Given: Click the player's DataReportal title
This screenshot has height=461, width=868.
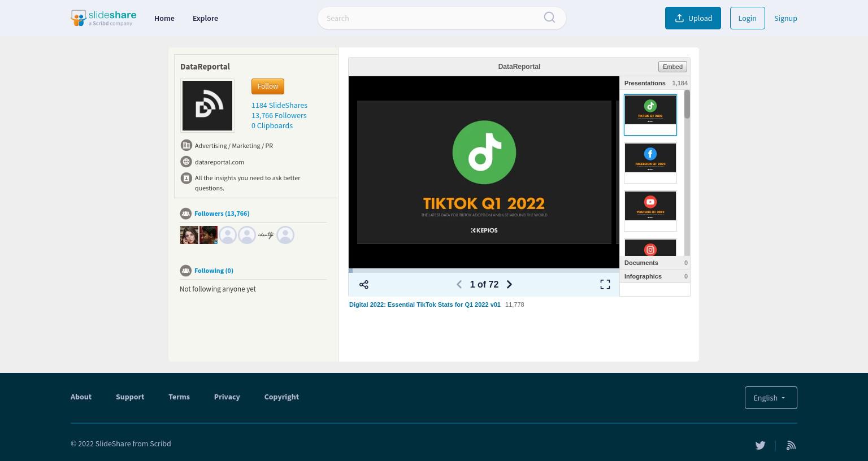Looking at the screenshot, I should [519, 67].
